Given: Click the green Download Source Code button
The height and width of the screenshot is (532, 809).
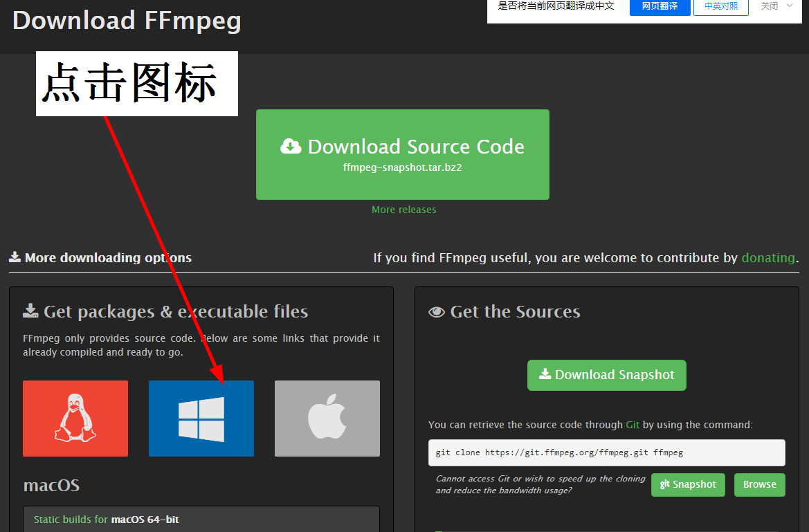Looking at the screenshot, I should pyautogui.click(x=403, y=154).
